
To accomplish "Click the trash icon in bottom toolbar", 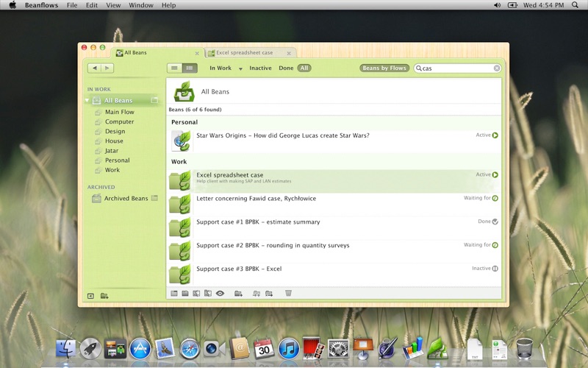I will 288,293.
